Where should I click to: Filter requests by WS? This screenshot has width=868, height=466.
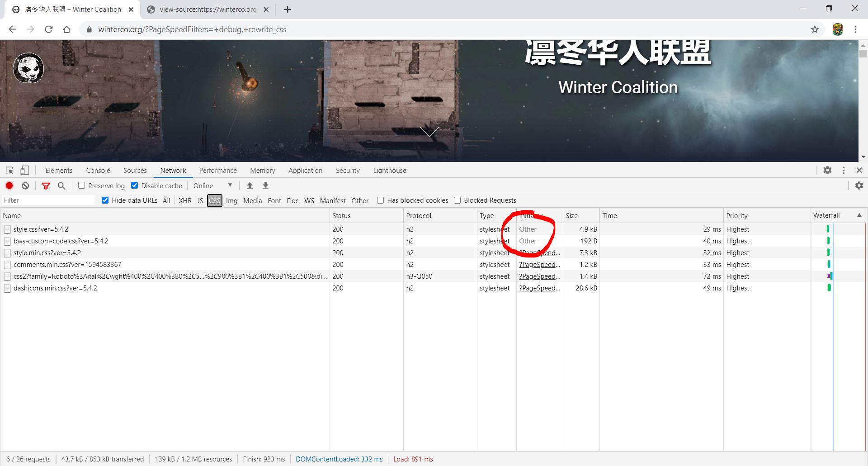pos(309,200)
